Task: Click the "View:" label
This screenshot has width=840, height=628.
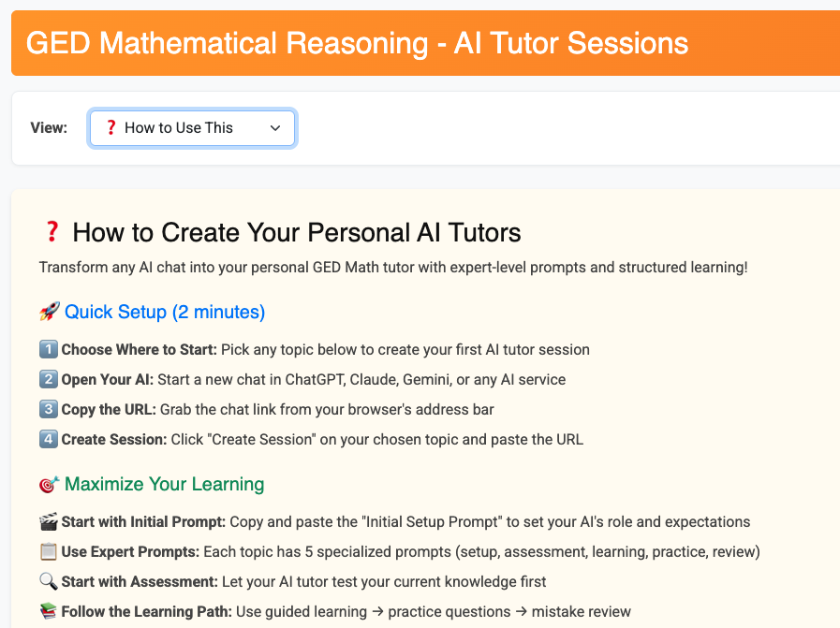Action: (49, 128)
